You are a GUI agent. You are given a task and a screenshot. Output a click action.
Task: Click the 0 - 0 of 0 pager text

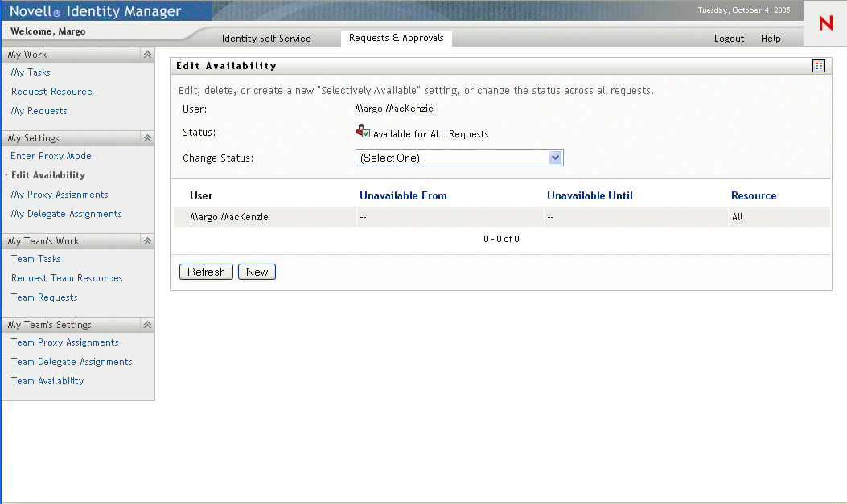[501, 239]
